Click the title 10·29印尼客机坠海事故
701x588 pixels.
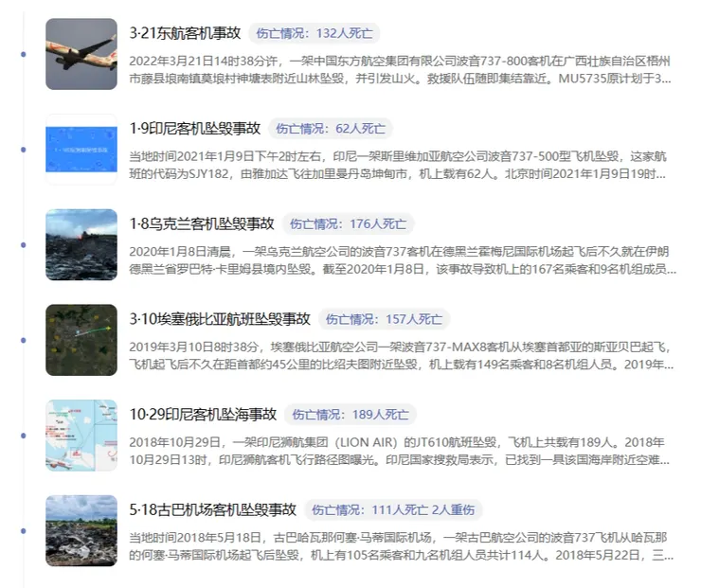point(203,415)
